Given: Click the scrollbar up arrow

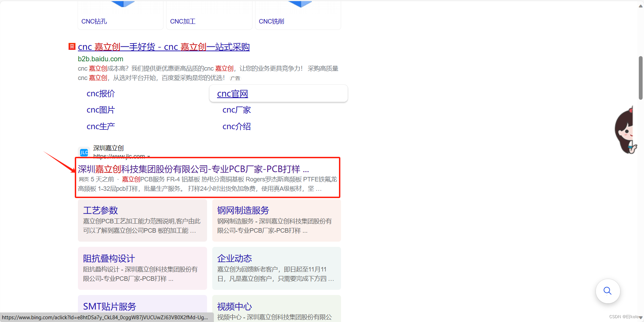Looking at the screenshot, I should [x=641, y=6].
